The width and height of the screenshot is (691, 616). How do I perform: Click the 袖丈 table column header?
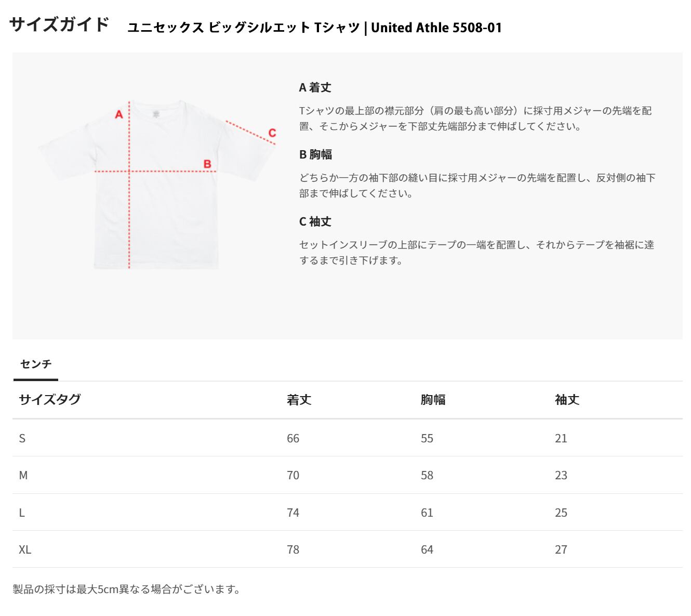(x=567, y=400)
